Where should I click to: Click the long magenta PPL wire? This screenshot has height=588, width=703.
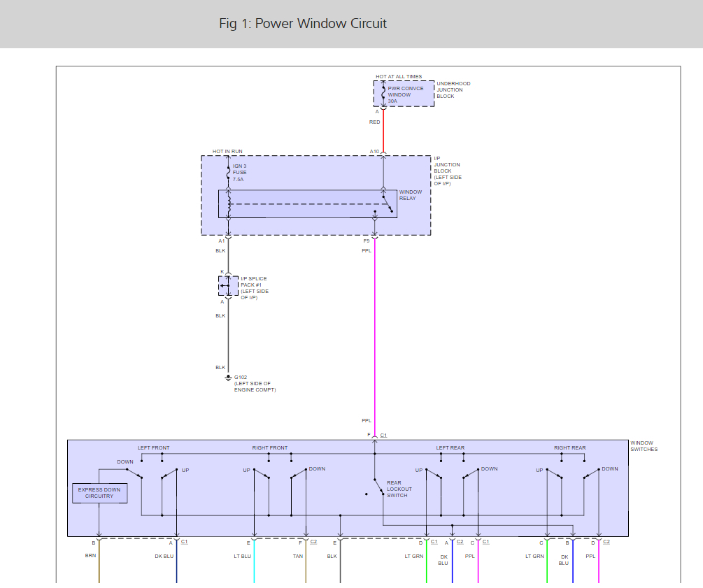375,336
